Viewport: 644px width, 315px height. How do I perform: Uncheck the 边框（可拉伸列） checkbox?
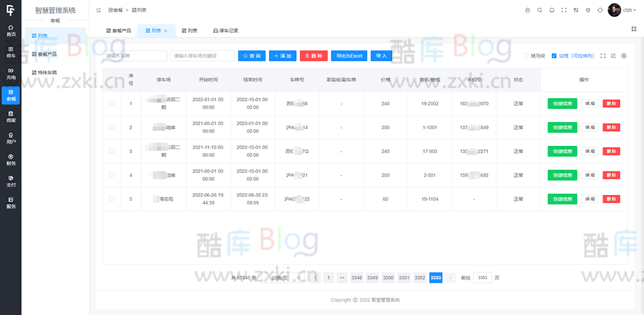coord(554,56)
